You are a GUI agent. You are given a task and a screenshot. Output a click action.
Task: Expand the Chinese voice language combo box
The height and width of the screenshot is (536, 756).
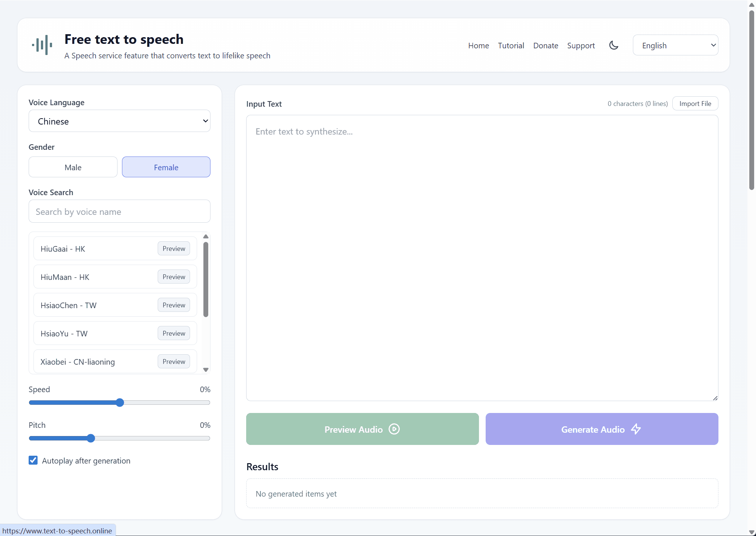point(119,121)
